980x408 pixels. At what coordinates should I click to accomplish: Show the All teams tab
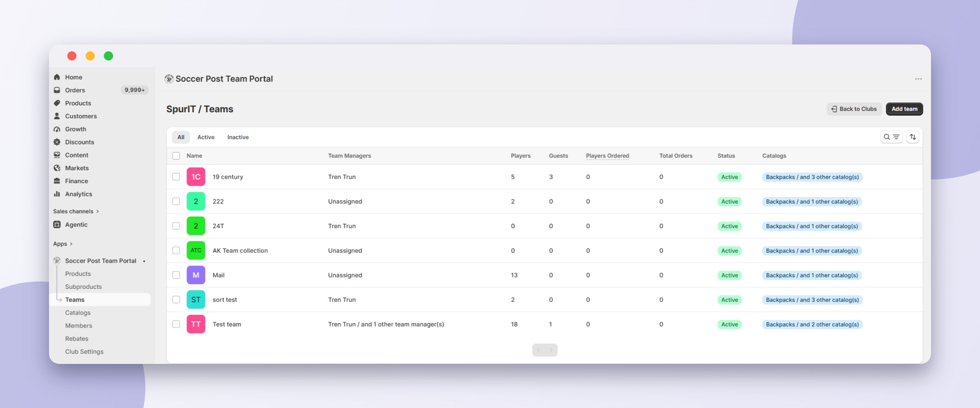point(181,137)
